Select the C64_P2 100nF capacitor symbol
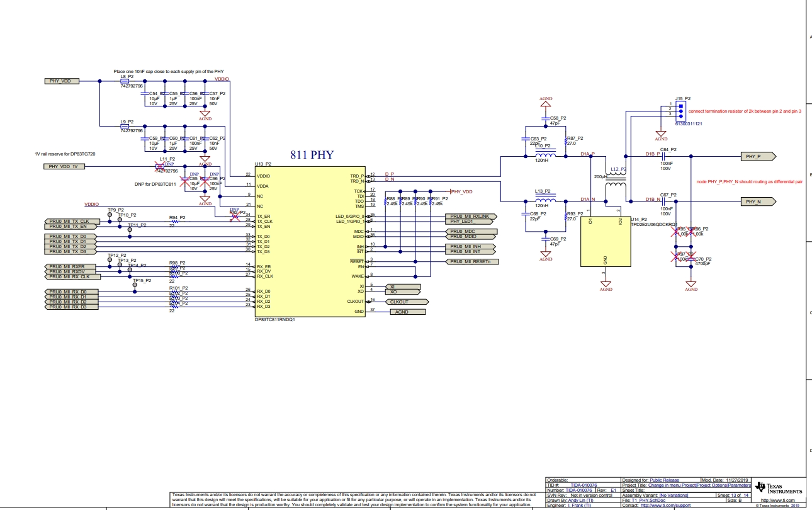Image resolution: width=812 pixels, height=510 pixels. pyautogui.click(x=665, y=156)
